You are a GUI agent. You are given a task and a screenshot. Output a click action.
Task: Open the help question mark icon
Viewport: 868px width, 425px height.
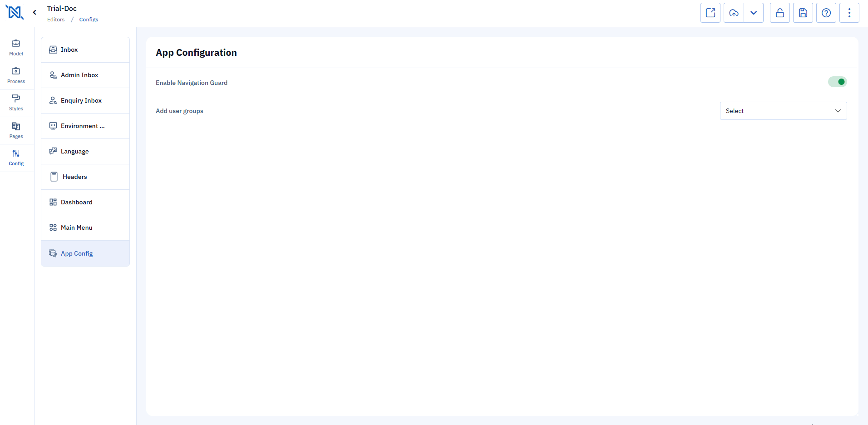click(x=826, y=13)
